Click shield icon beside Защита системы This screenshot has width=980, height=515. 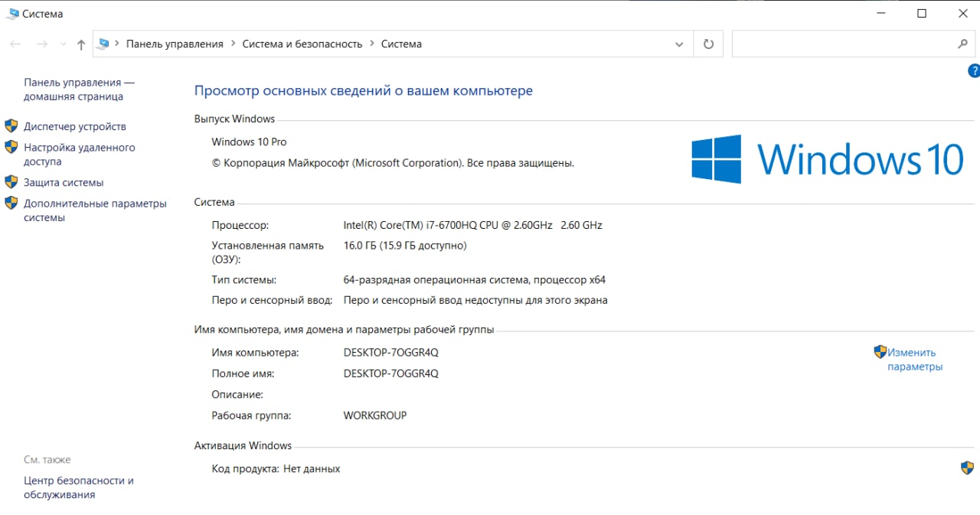coord(11,181)
